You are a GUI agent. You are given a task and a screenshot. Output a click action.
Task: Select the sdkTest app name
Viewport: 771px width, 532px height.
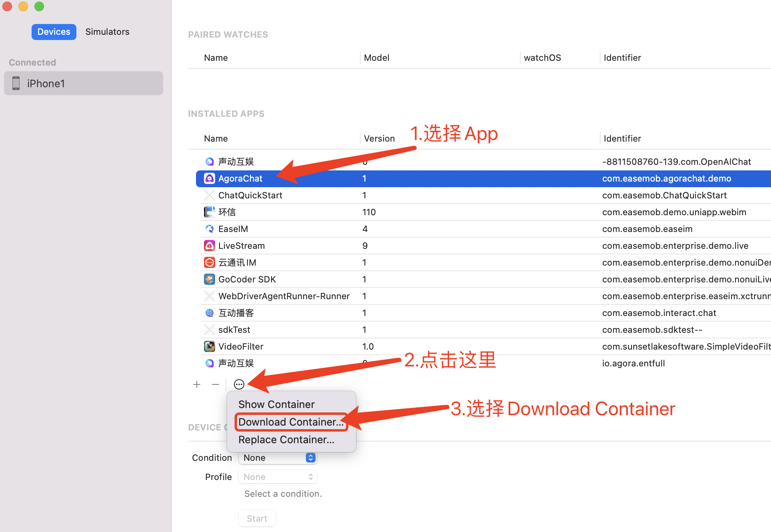click(234, 330)
